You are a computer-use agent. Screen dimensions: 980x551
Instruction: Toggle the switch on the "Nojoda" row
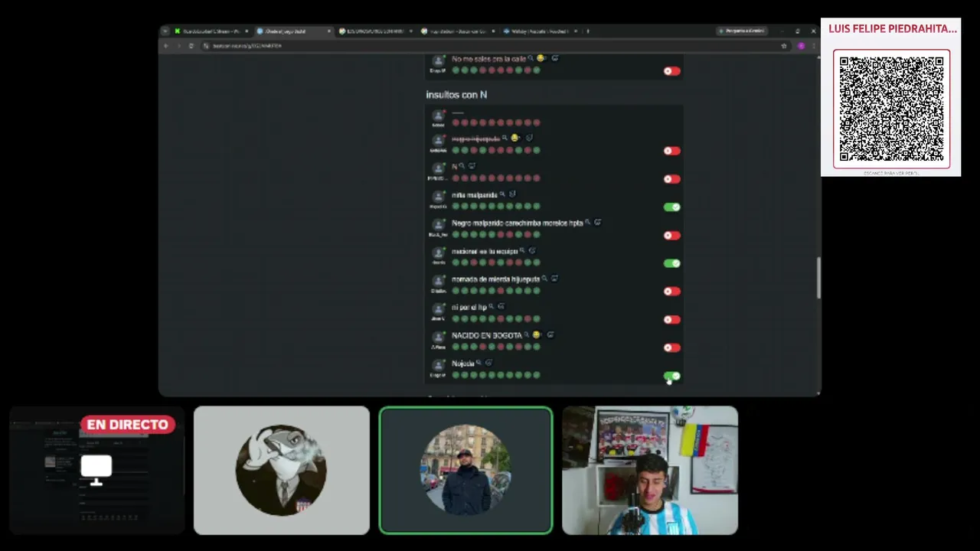point(671,376)
